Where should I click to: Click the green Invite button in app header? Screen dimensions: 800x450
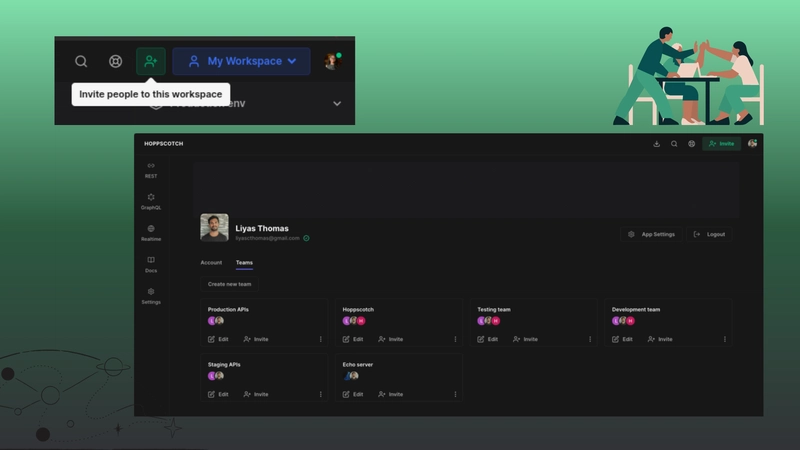pos(721,144)
